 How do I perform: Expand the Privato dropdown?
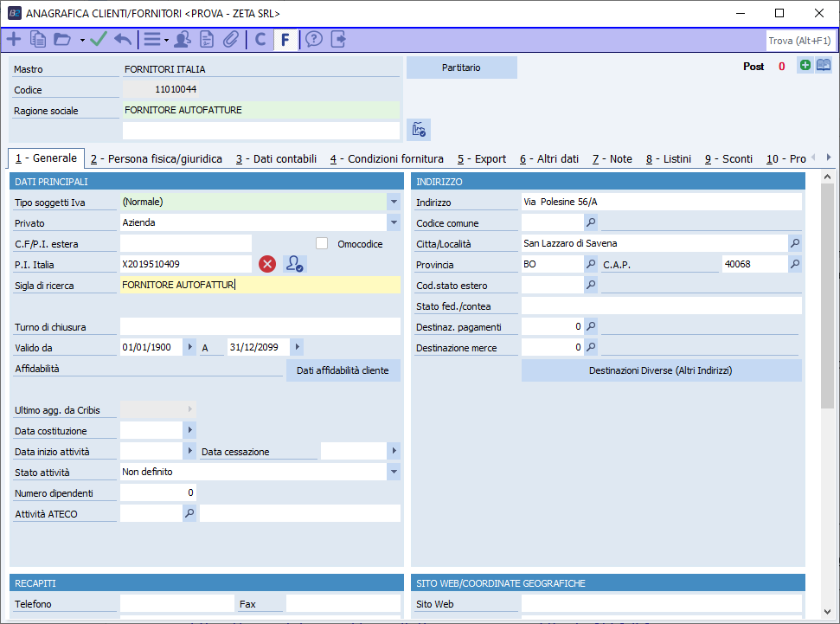point(394,222)
